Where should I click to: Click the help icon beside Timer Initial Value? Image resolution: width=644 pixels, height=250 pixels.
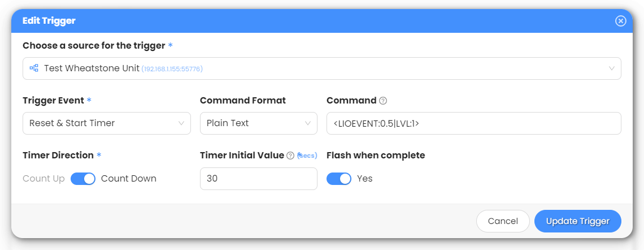click(290, 156)
